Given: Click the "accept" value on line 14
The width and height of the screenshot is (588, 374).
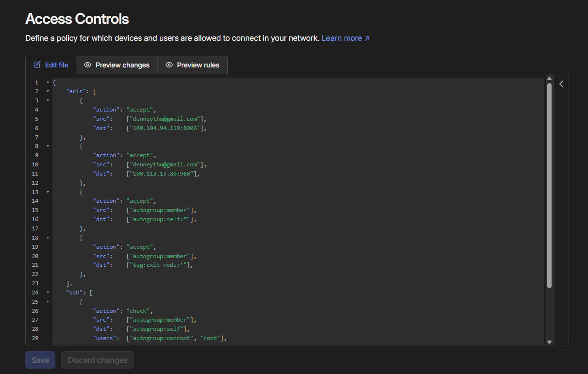Looking at the screenshot, I should pos(140,201).
